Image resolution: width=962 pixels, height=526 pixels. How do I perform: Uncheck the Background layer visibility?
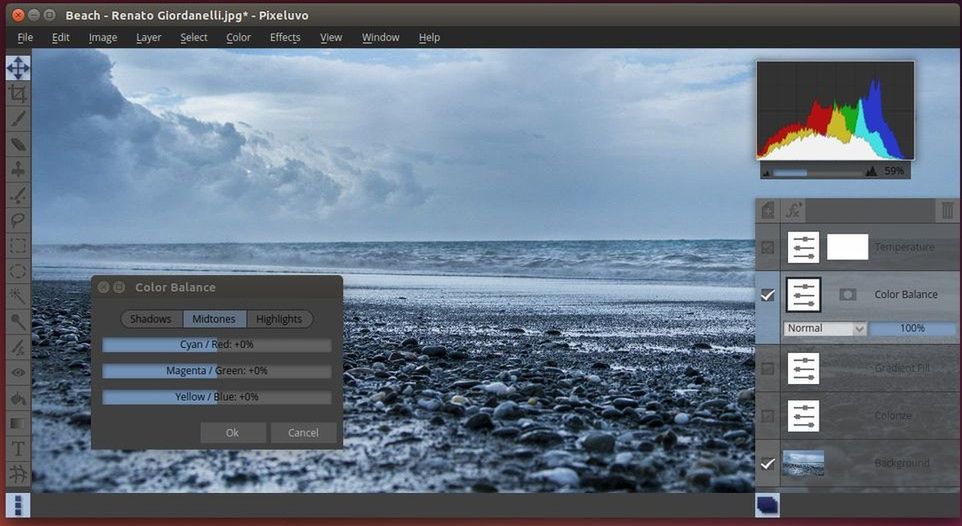click(x=768, y=464)
